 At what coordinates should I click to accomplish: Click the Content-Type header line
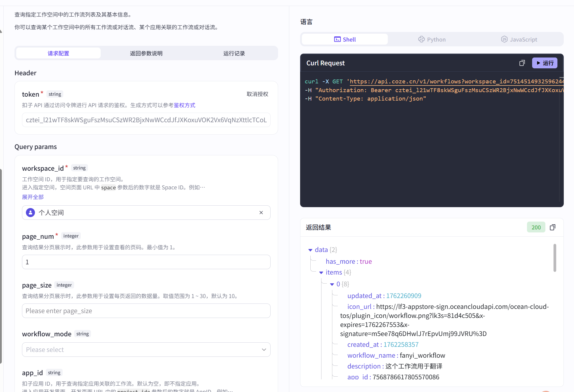pyautogui.click(x=365, y=98)
